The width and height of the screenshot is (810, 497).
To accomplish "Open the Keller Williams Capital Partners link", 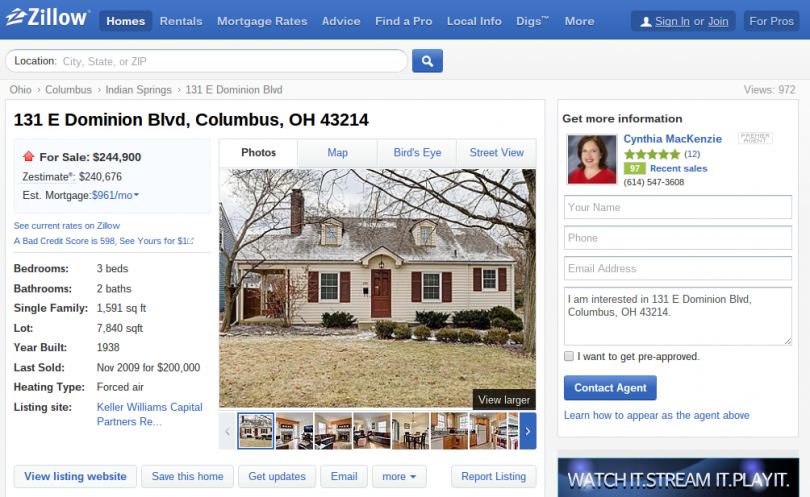I will click(150, 414).
